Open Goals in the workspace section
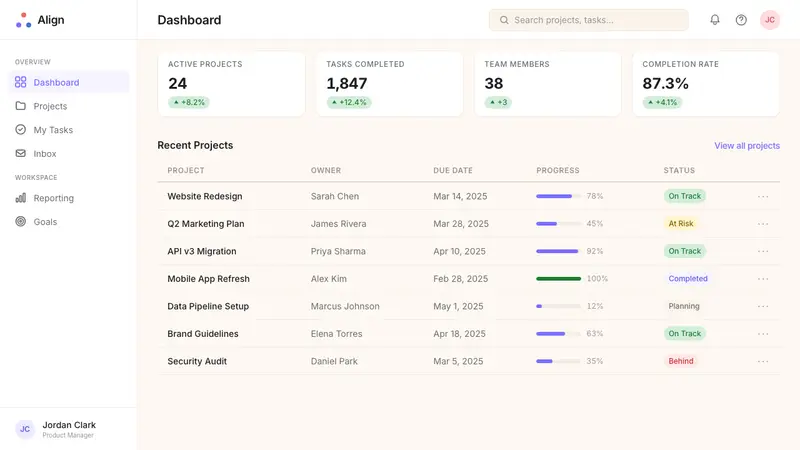 [69, 221]
